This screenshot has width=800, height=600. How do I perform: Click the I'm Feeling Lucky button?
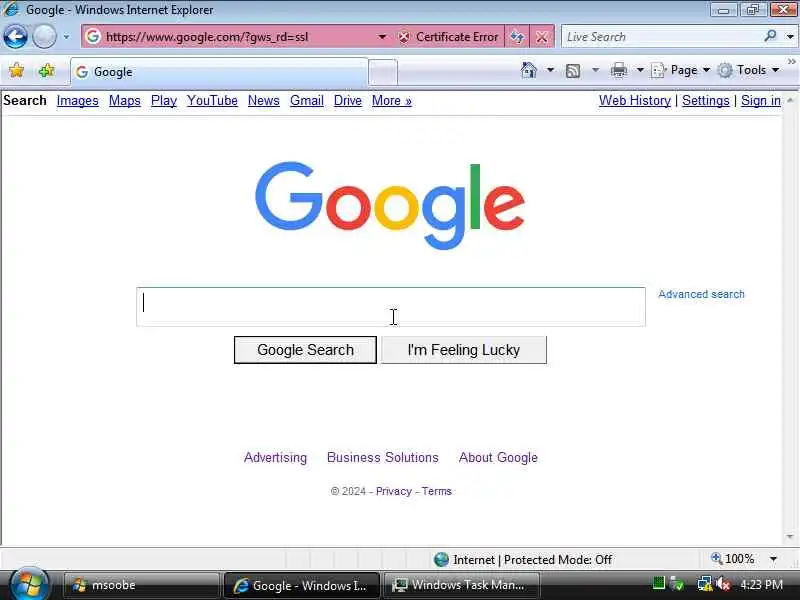[x=464, y=350]
